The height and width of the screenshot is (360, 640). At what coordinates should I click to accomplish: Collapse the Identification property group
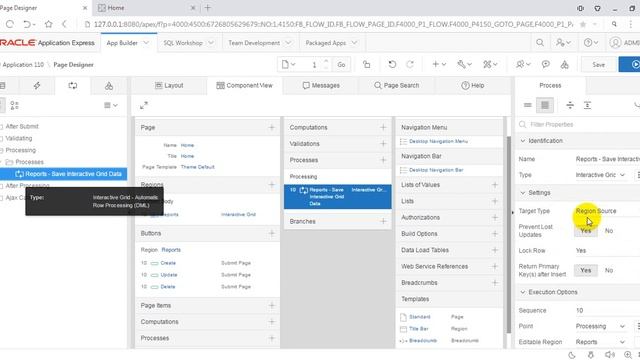click(x=523, y=140)
